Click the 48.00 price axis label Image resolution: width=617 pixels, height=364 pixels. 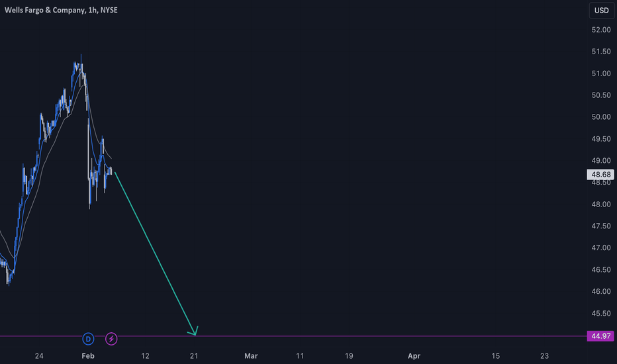click(x=601, y=205)
